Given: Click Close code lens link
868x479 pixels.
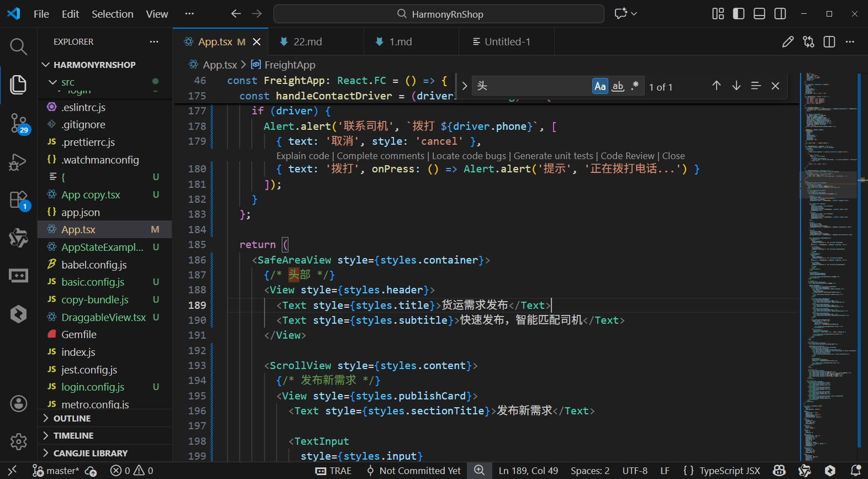Looking at the screenshot, I should click(x=674, y=156).
